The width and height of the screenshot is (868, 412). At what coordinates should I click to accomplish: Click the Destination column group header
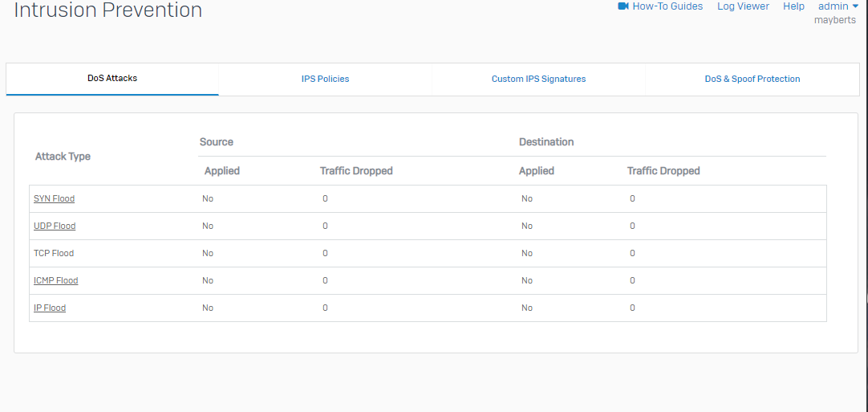point(546,142)
